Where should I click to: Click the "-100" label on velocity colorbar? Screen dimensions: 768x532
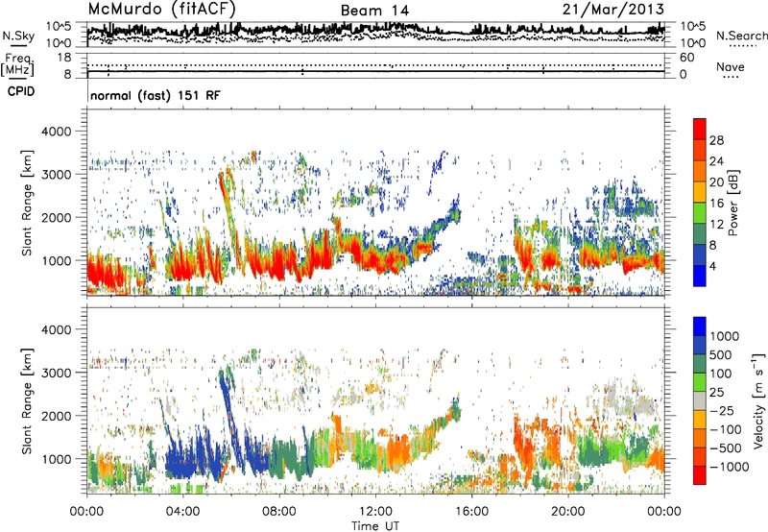(726, 429)
